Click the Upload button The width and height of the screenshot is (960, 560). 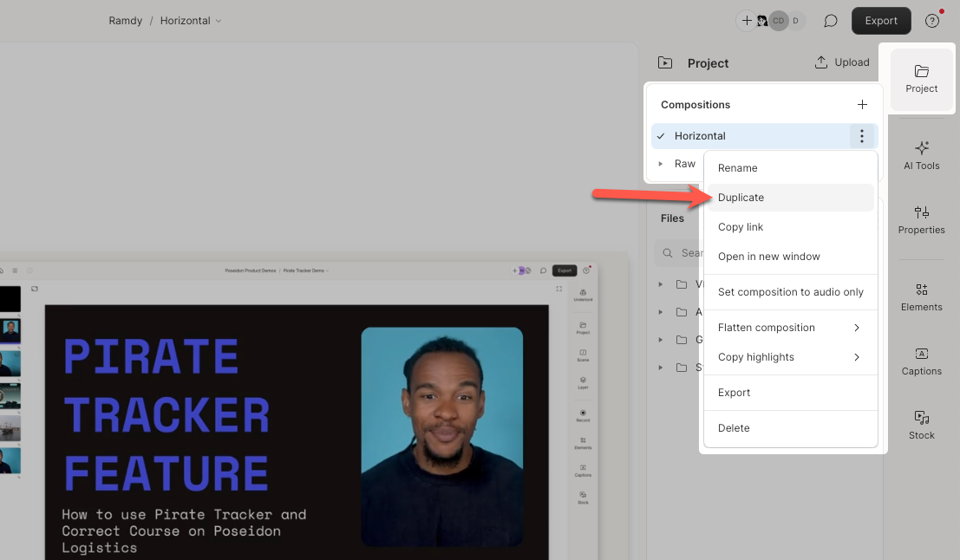(x=841, y=62)
